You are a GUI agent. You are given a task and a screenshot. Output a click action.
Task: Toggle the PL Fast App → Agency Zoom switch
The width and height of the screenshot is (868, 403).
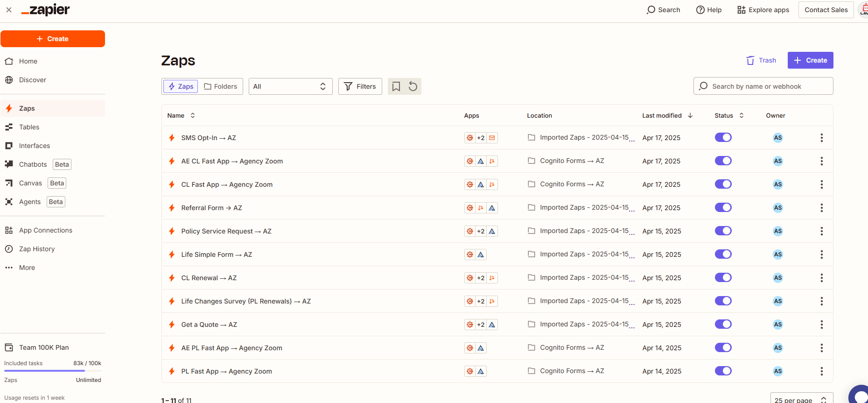point(723,371)
